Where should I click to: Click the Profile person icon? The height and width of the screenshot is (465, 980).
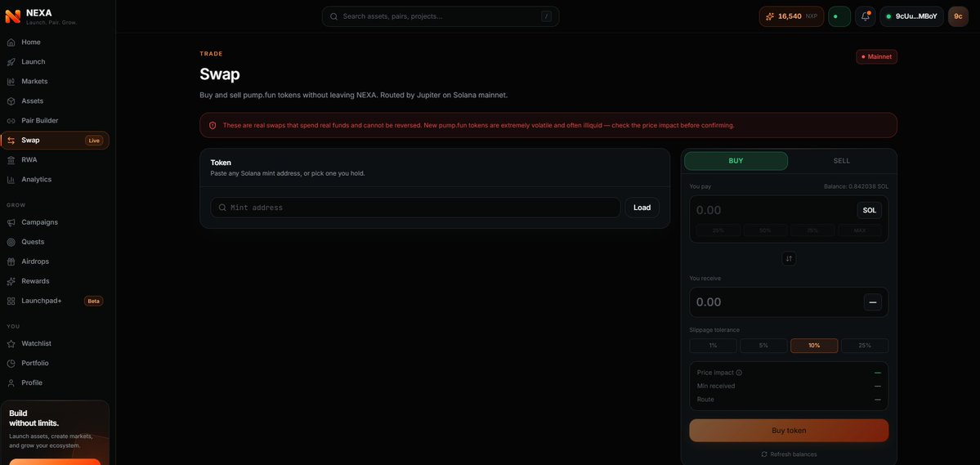click(x=11, y=382)
